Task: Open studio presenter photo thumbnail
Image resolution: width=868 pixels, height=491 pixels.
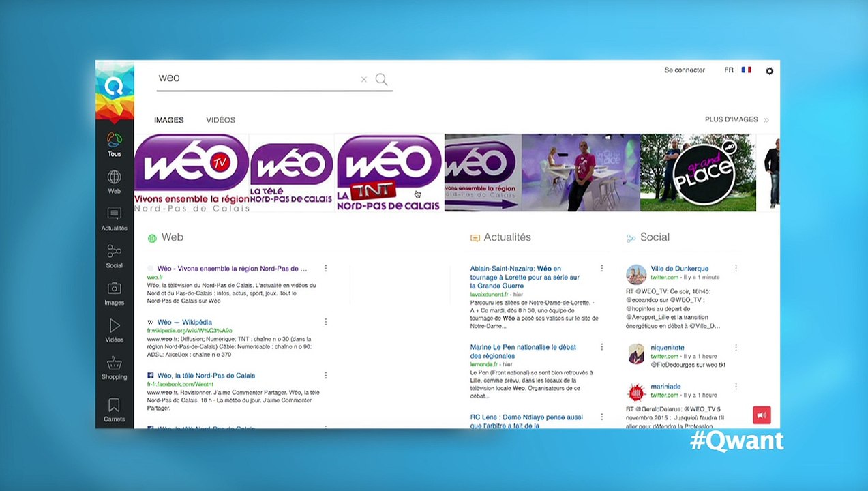Action: coord(581,173)
